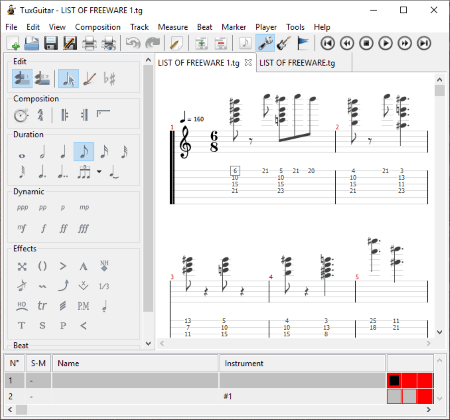The image size is (450, 420).
Task: Toggle selection mode note cursor
Action: coord(68,79)
